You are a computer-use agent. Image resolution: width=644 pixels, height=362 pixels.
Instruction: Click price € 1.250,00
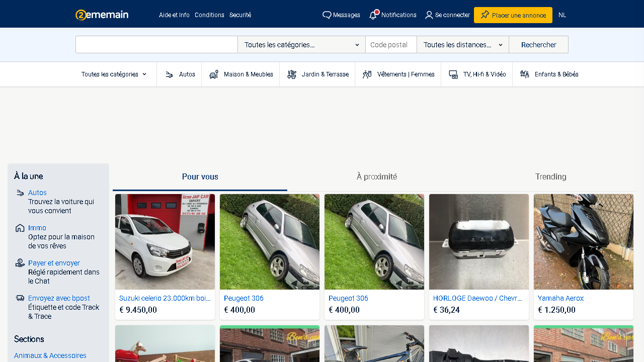(x=556, y=310)
